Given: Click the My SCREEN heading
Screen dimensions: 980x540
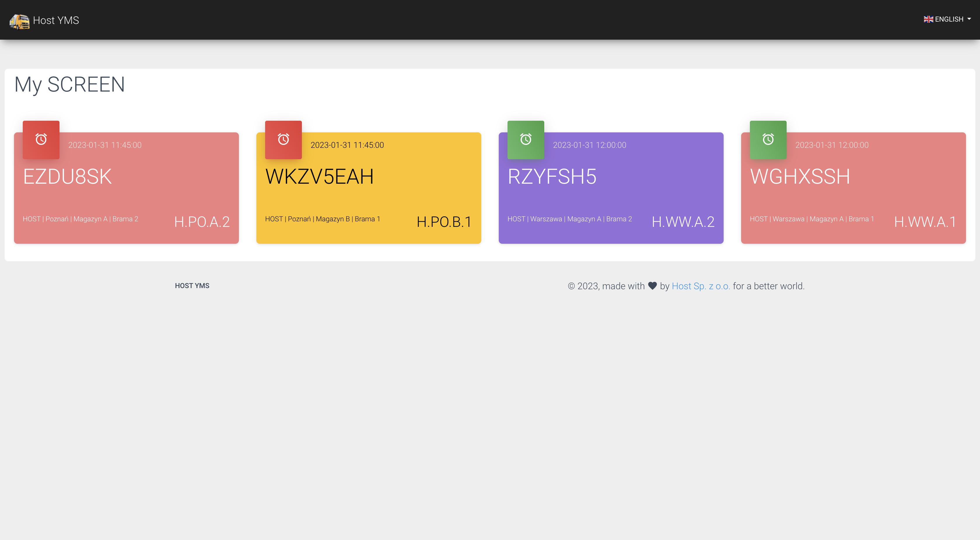Looking at the screenshot, I should (70, 85).
